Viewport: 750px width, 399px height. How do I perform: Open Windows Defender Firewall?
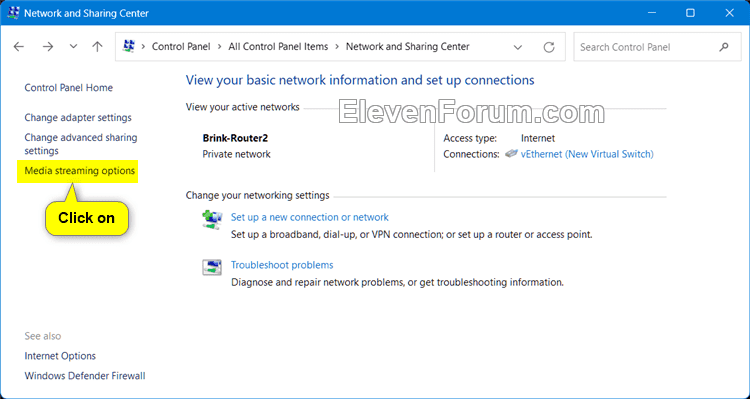point(85,376)
